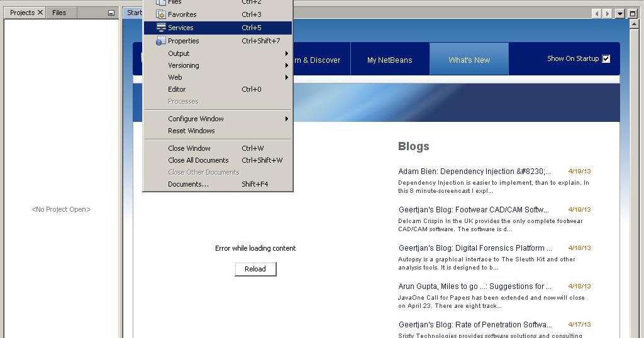Expand the Versioning submenu
The image size is (644, 338).
click(x=218, y=65)
